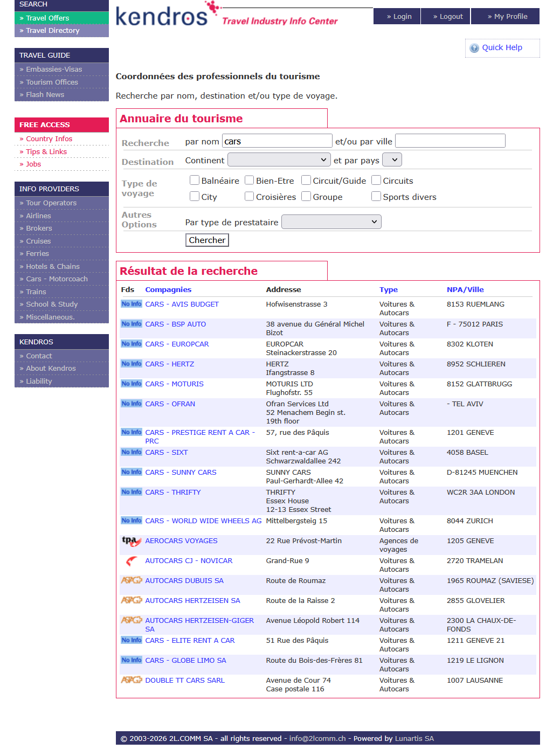Enable the Croisières checkbox

pos(249,196)
